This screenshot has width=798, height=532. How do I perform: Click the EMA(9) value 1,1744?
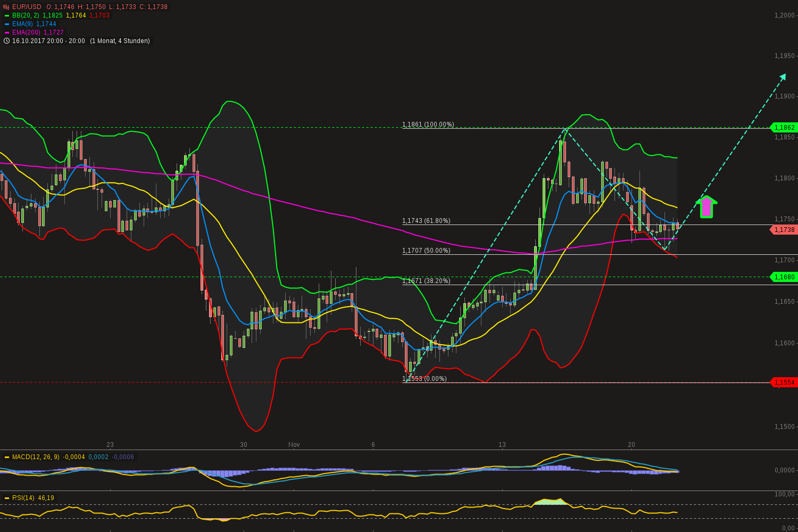pyautogui.click(x=46, y=24)
